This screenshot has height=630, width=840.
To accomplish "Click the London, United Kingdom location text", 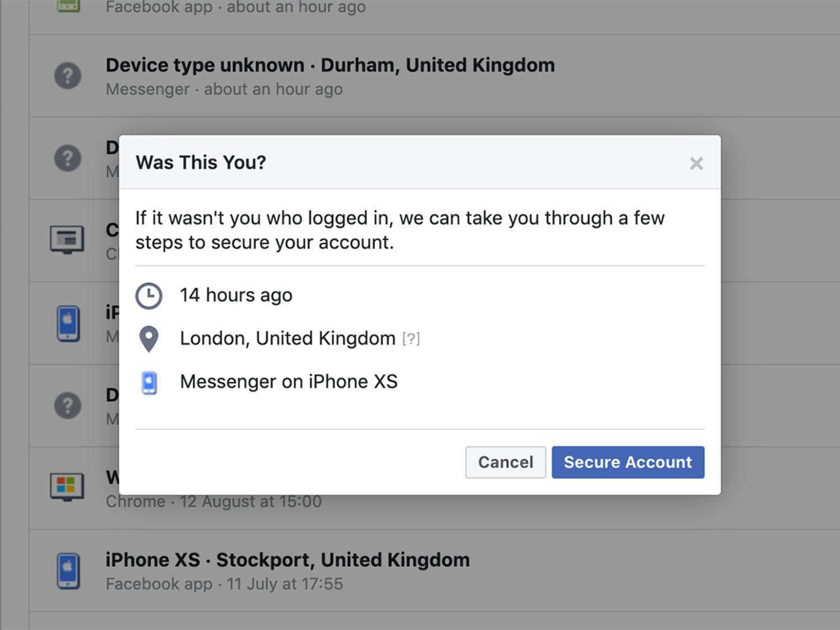I will coord(287,339).
